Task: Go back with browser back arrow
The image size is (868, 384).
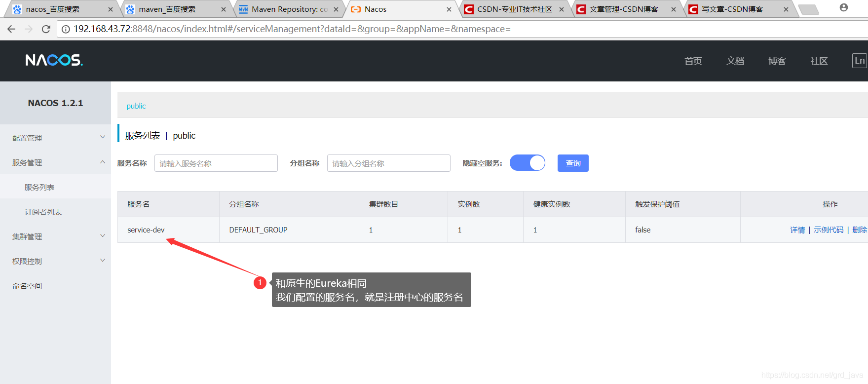Action: [x=11, y=29]
